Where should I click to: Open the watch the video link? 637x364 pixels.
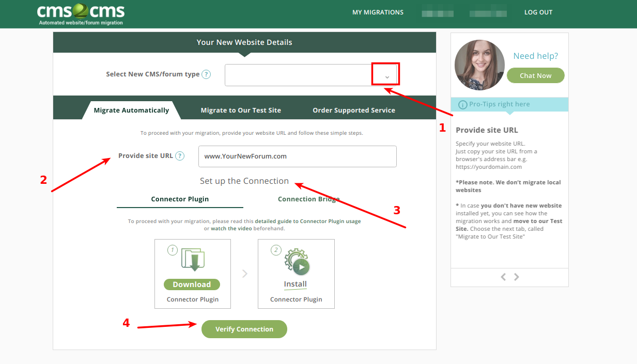pyautogui.click(x=231, y=229)
